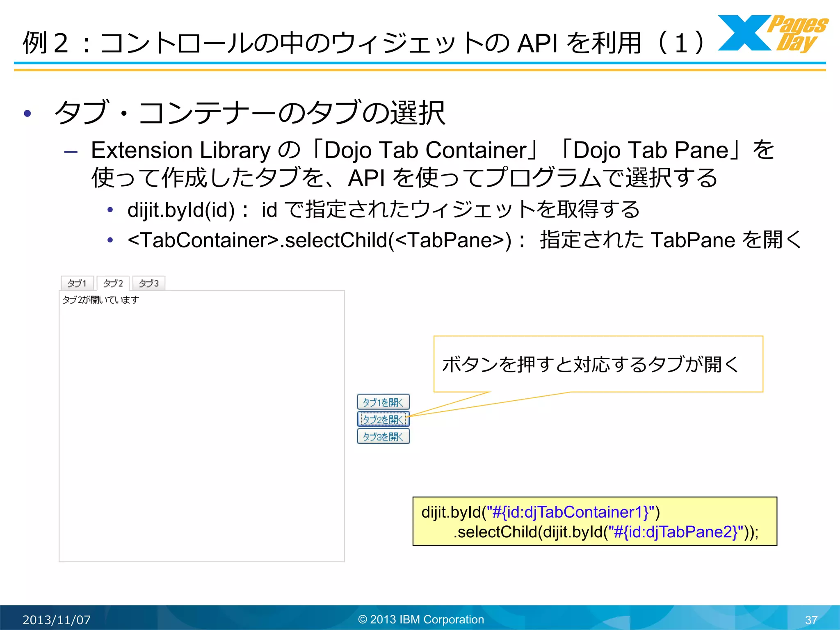Screen dimensions: 840x630
Task: Click the タブ2を開く button
Action: 383,419
